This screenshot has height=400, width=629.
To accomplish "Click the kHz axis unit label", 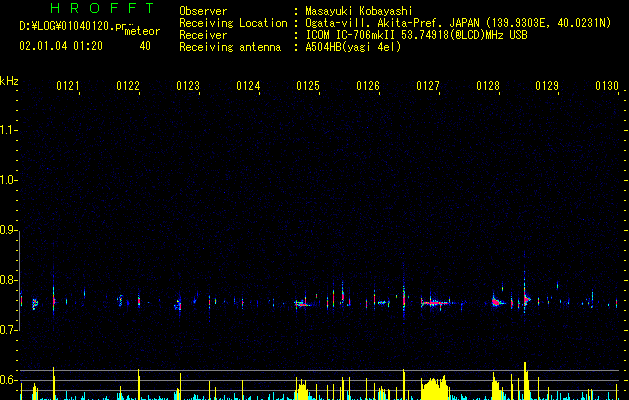I will point(9,81).
